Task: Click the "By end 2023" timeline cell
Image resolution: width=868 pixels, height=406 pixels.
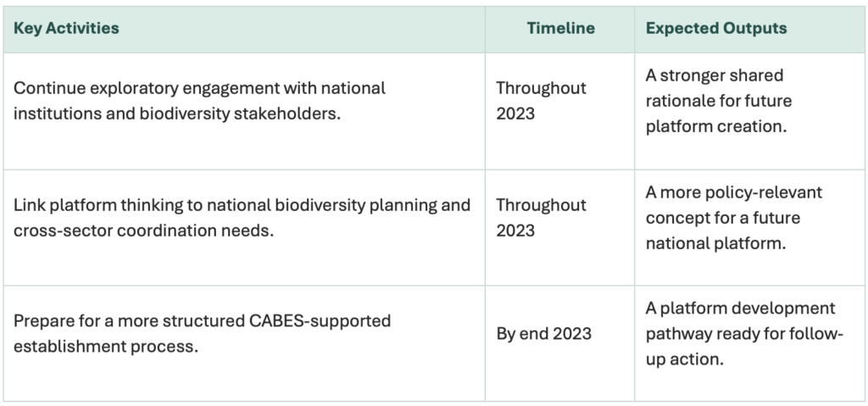Action: [543, 333]
